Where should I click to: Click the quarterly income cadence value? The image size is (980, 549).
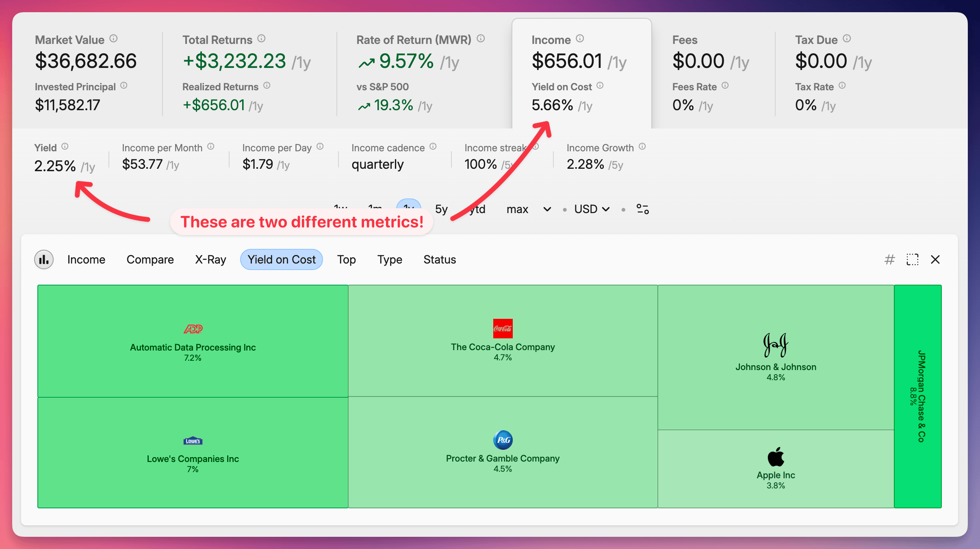[x=377, y=164]
